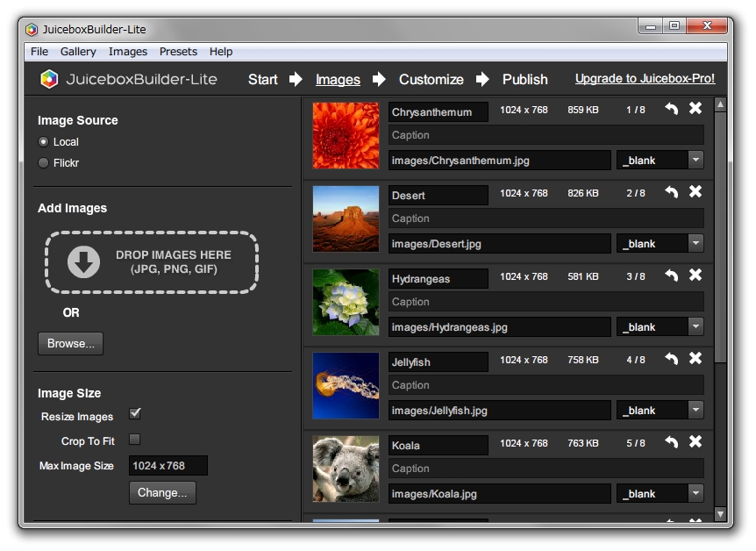Open the Upgrade to Juicebox-Pro link
Screen dimensions: 756x551
click(644, 78)
